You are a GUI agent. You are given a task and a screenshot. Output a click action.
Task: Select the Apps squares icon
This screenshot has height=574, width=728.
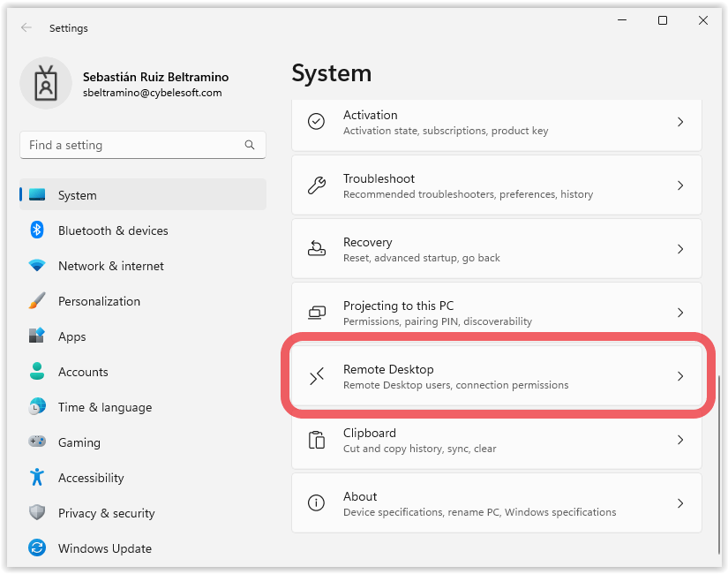36,336
